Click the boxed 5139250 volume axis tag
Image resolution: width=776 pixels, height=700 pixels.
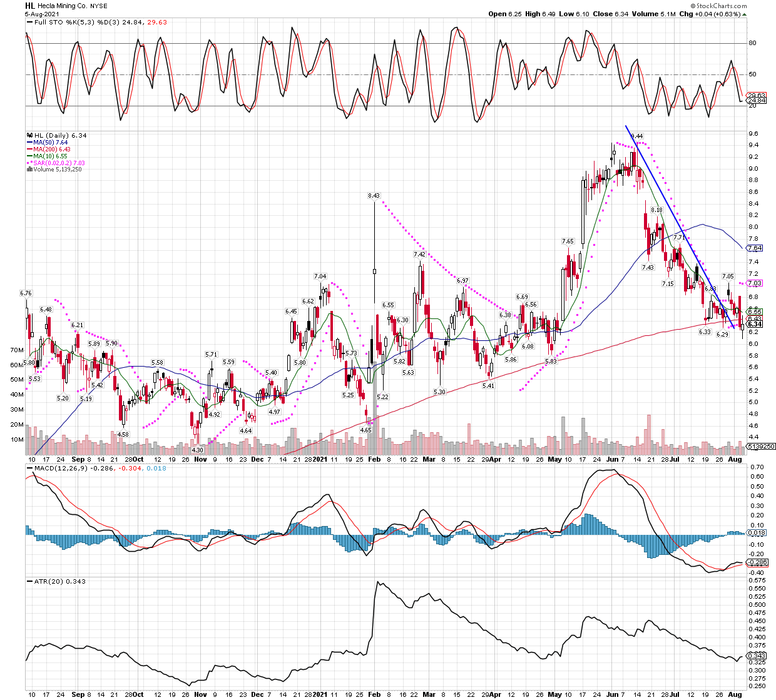[x=762, y=447]
